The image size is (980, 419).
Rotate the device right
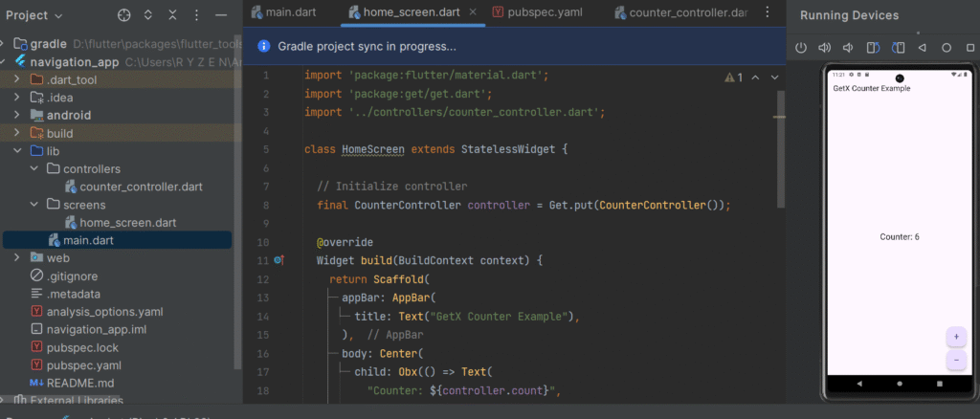898,48
